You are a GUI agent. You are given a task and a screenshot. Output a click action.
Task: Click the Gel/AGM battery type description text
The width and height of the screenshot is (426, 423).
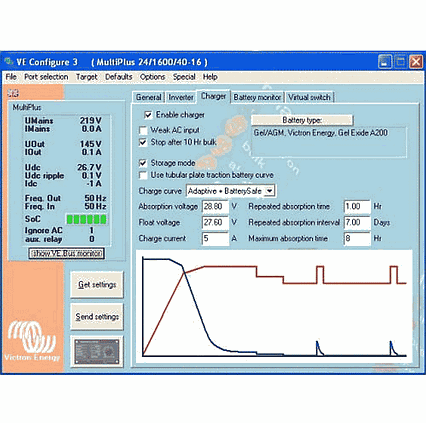point(321,133)
